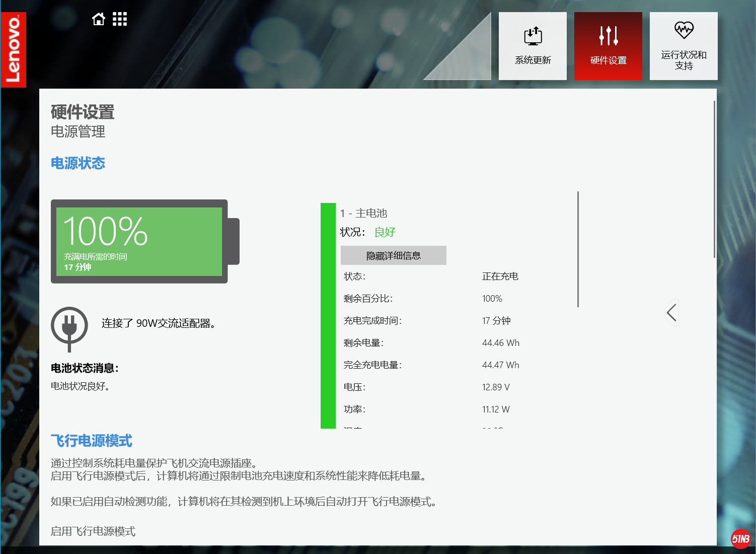Viewport: 756px width, 554px height.
Task: Click the 飞行电源模式 heading
Action: click(92, 441)
